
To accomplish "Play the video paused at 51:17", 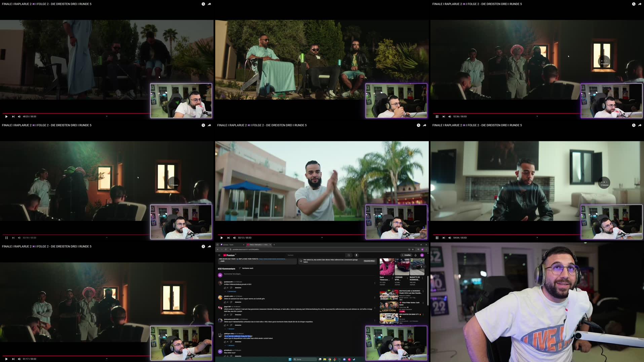I will click(x=6, y=359).
